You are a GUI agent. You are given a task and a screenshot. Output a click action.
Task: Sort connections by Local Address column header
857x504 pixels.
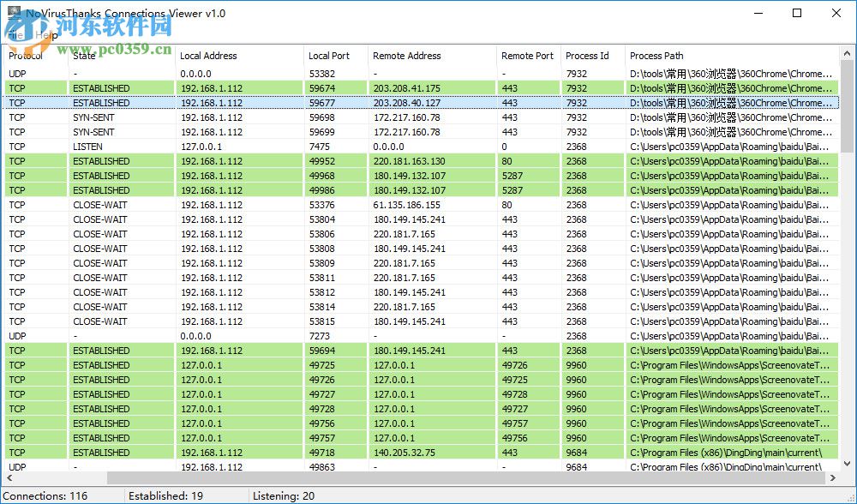coord(209,56)
